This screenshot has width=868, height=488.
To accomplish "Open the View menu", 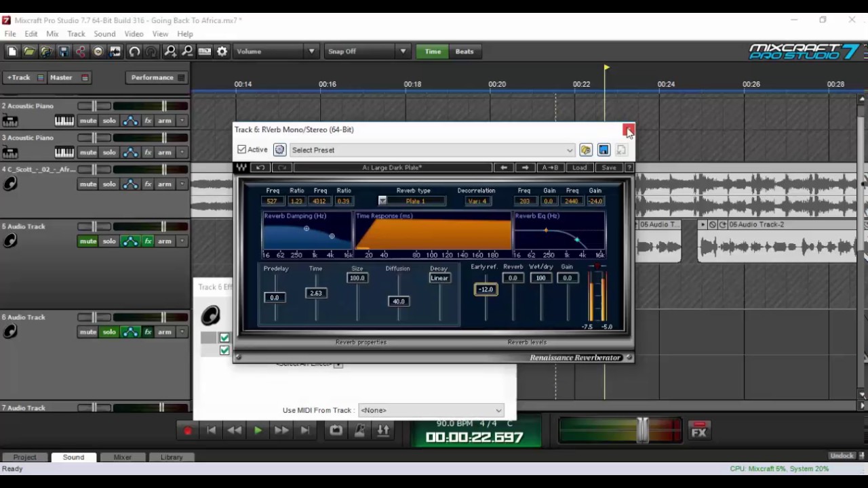I will [160, 34].
